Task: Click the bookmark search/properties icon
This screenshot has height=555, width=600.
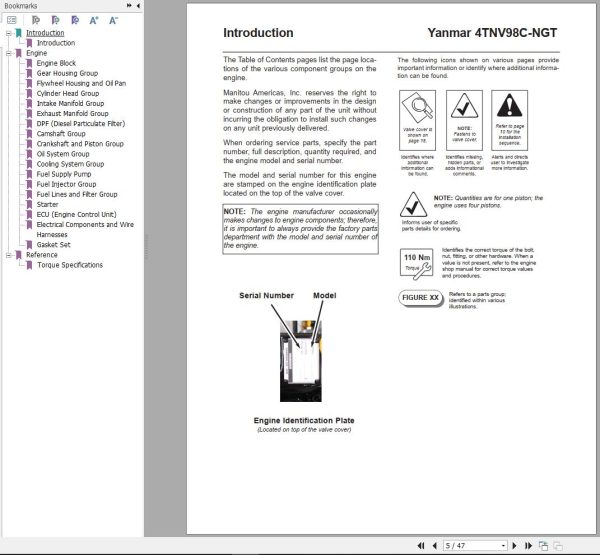Action: point(75,20)
